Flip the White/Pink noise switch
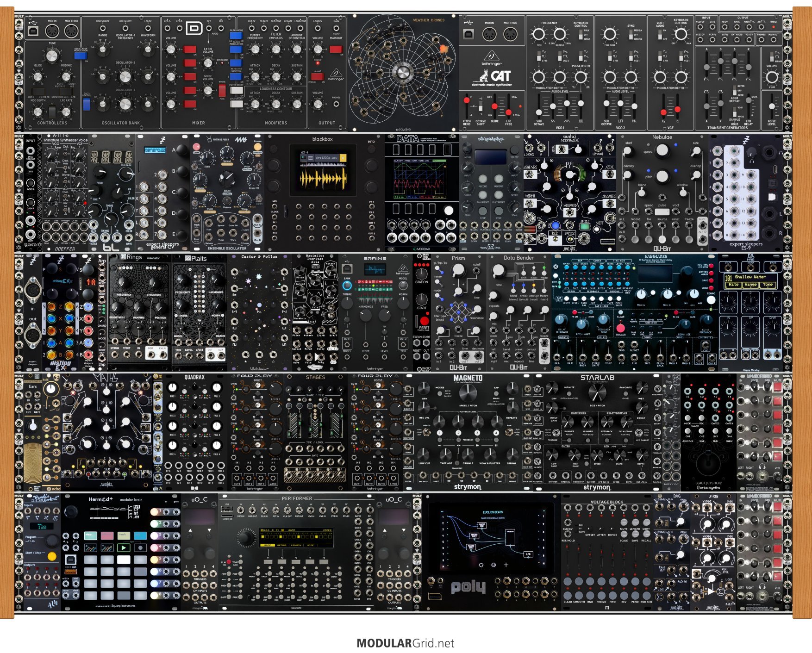Screen dimensions: 812x653 [223, 90]
